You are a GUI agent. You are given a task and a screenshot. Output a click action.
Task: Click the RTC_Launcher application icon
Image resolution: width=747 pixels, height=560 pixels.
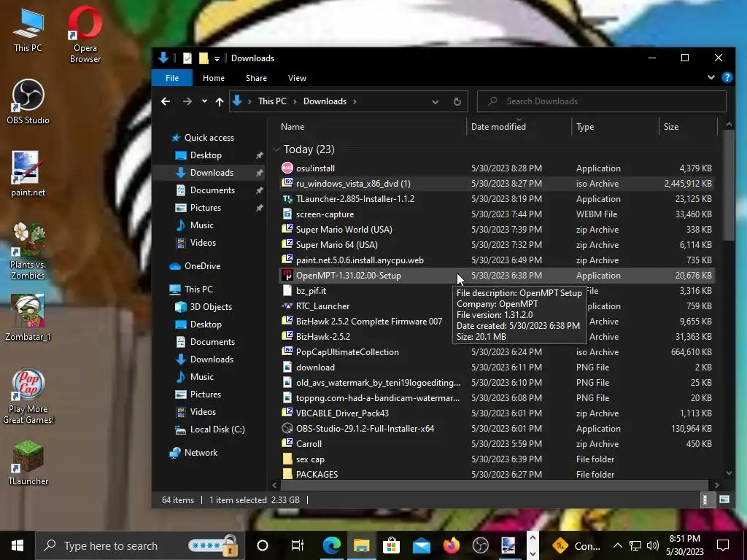pyautogui.click(x=287, y=306)
